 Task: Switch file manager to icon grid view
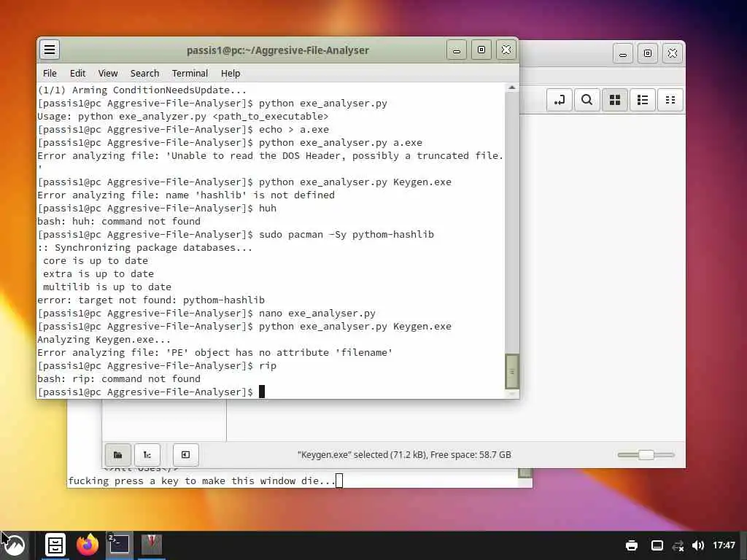615,100
